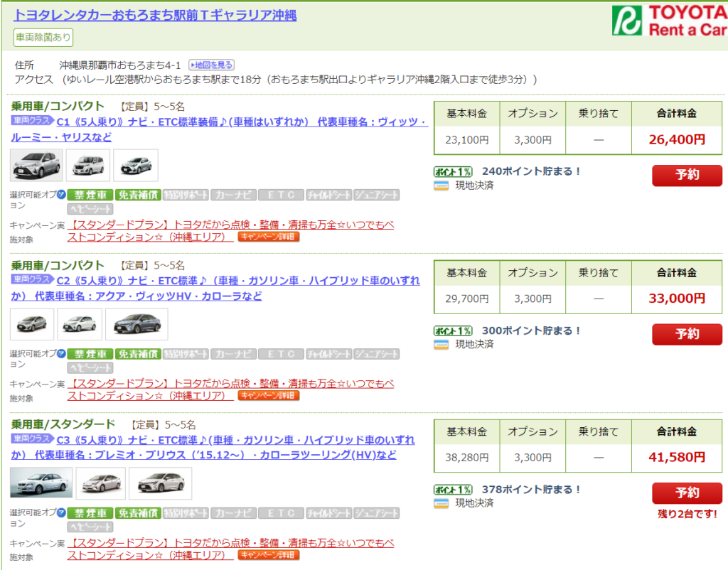Click ベビーシート badge in C1 plan

pyautogui.click(x=90, y=209)
